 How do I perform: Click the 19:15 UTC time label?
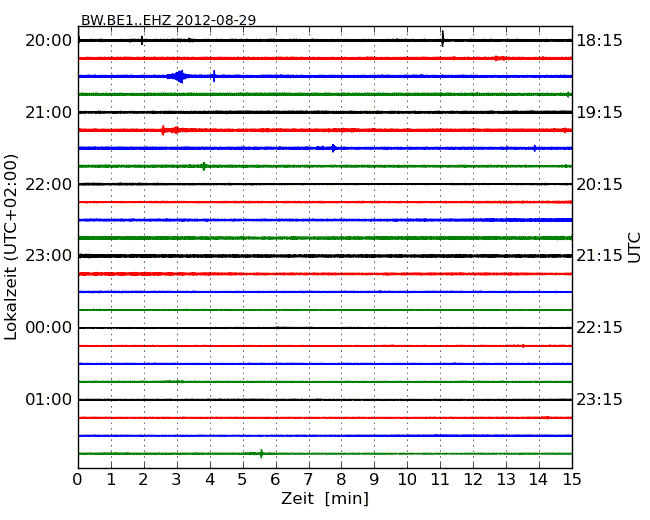pos(599,112)
